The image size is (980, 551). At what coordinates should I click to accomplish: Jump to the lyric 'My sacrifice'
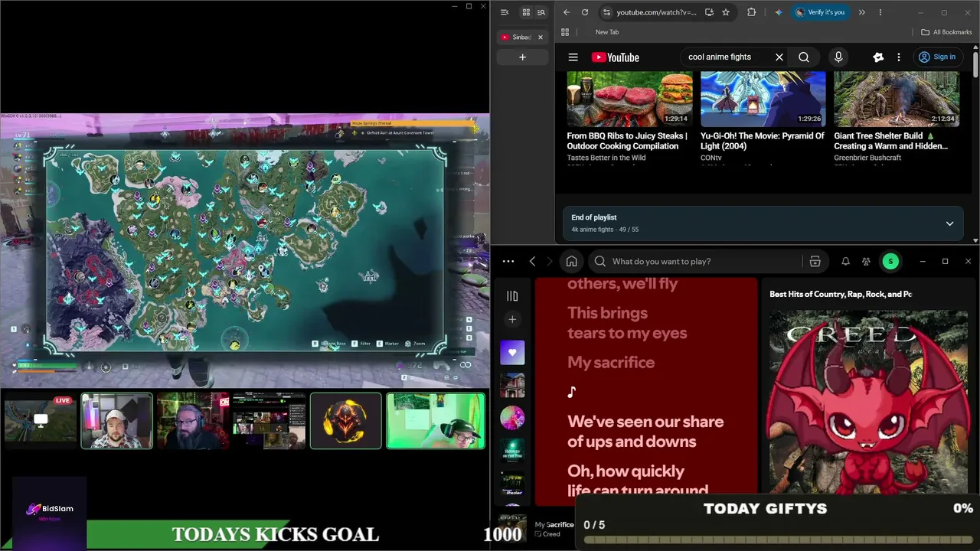click(x=611, y=363)
